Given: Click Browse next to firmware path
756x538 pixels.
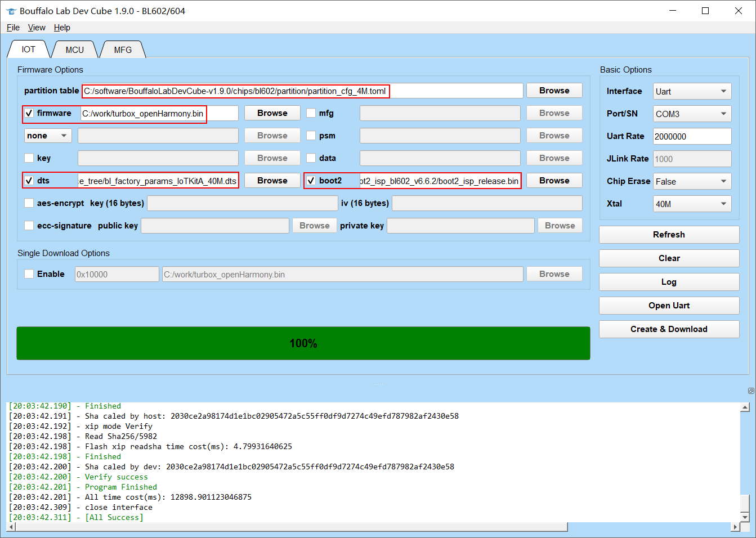Looking at the screenshot, I should point(272,113).
